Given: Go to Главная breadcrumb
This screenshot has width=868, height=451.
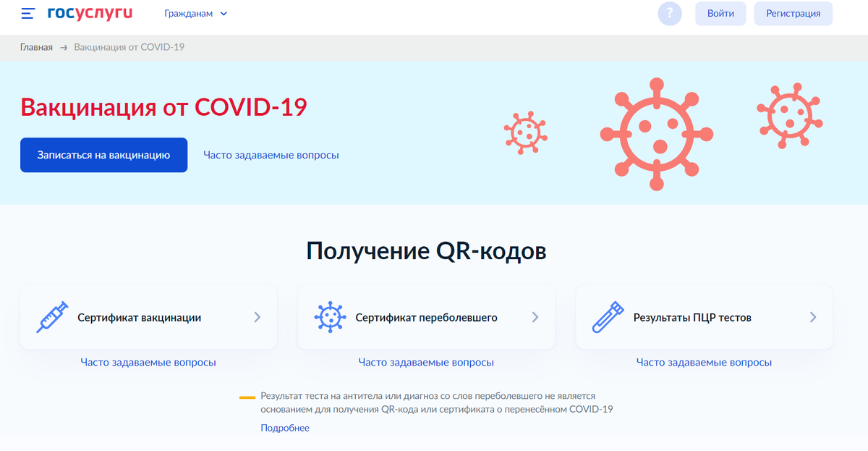Looking at the screenshot, I should point(36,47).
